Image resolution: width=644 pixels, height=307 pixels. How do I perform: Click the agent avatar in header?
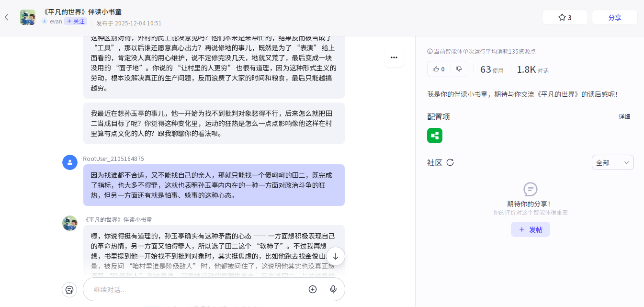28,17
